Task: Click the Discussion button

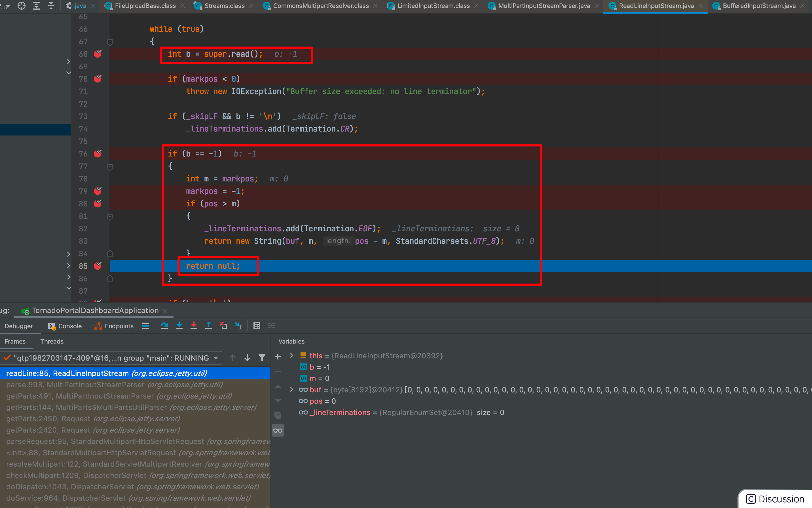Action: 775,499
